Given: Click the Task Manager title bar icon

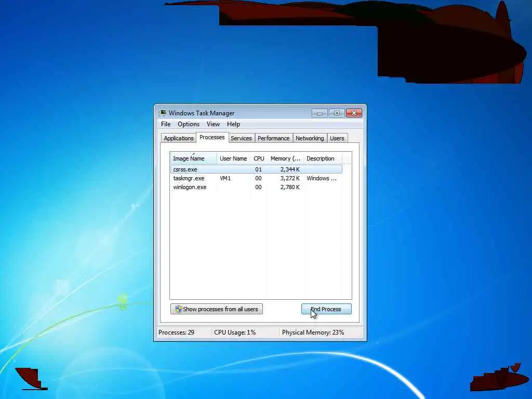Looking at the screenshot, I should coord(163,113).
